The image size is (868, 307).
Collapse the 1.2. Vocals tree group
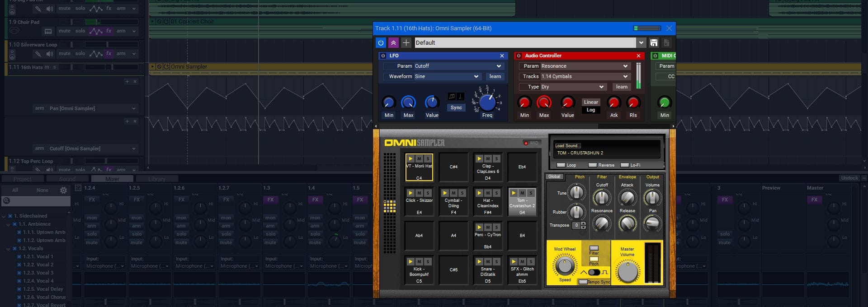9,249
